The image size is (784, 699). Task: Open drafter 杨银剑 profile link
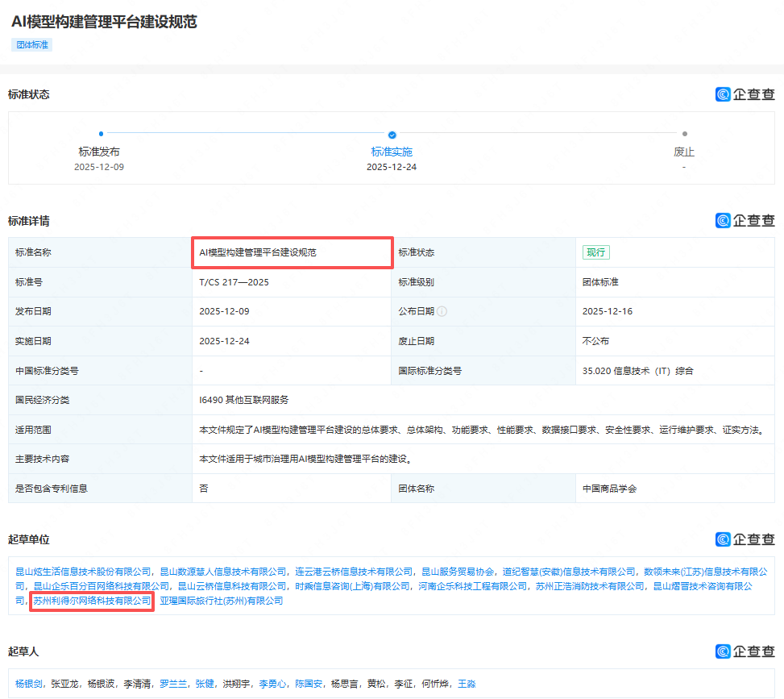tap(28, 684)
